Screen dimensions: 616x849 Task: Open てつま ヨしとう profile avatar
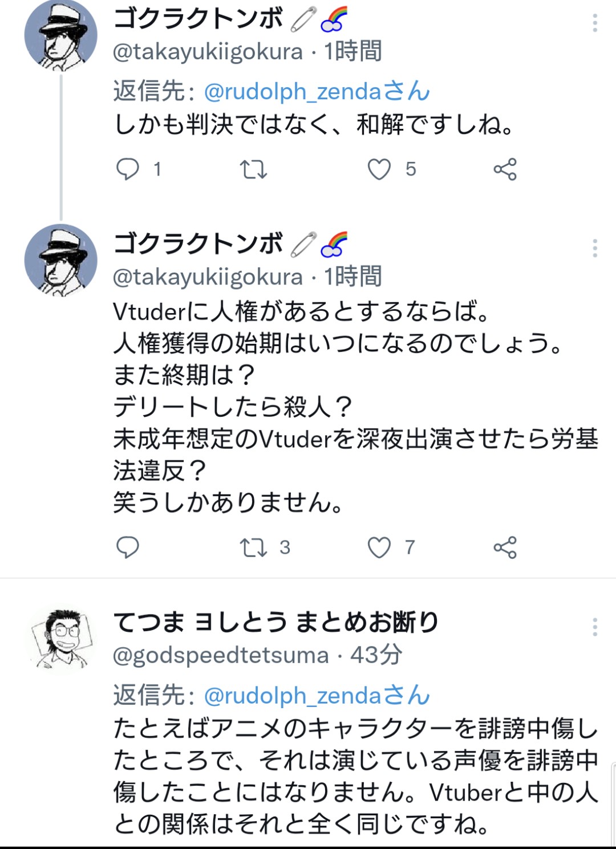coord(60,639)
